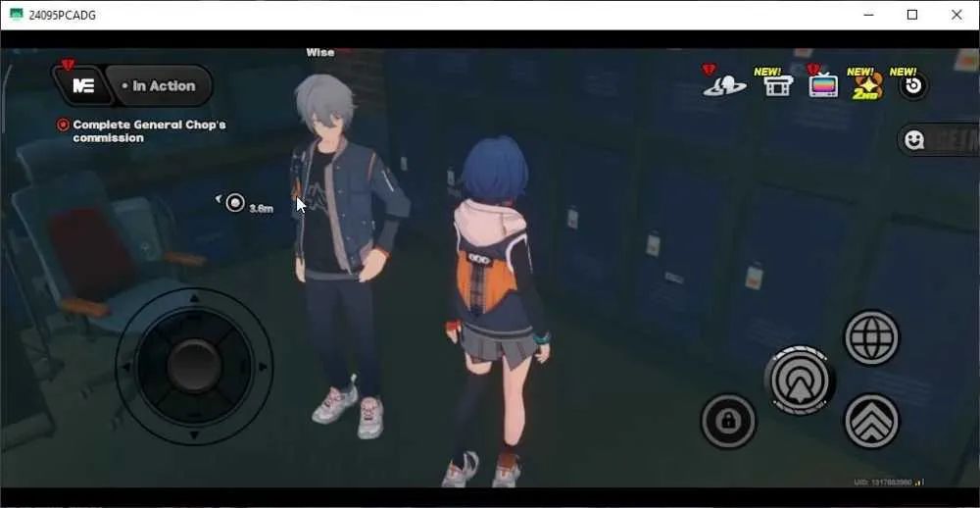The width and height of the screenshot is (980, 508).
Task: Click the UID text in the corner
Action: [883, 483]
